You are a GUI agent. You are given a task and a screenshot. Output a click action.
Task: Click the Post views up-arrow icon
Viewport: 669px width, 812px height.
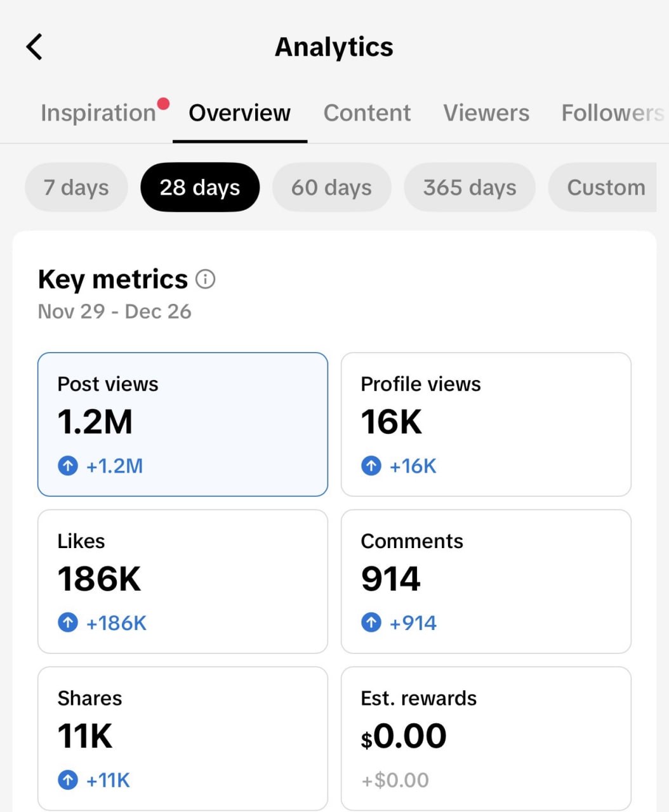[x=68, y=466]
